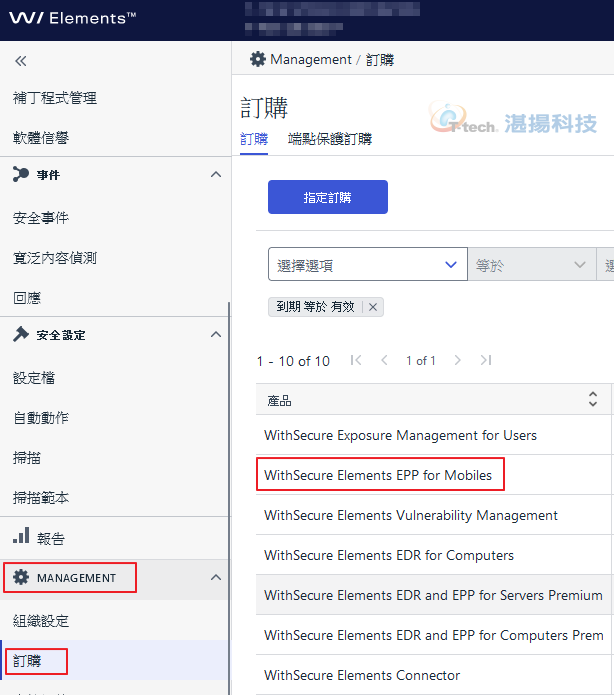This screenshot has height=695, width=614.
Task: Go to first page of results
Action: tap(356, 360)
